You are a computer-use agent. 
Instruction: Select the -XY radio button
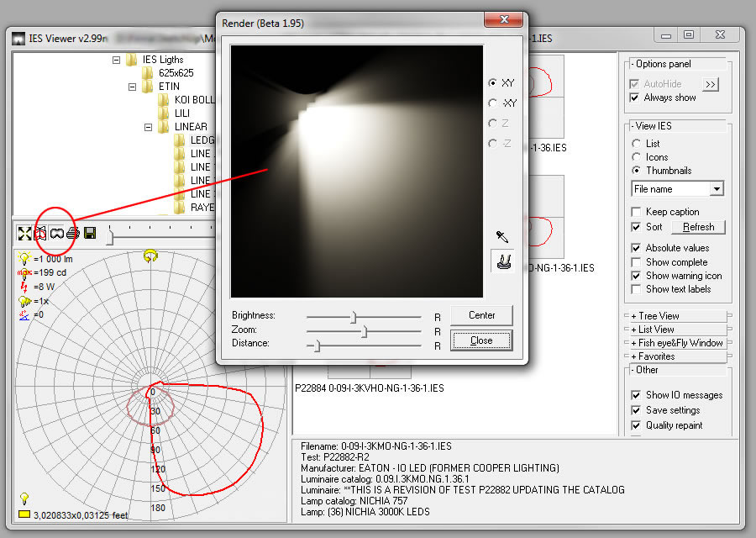click(x=493, y=103)
